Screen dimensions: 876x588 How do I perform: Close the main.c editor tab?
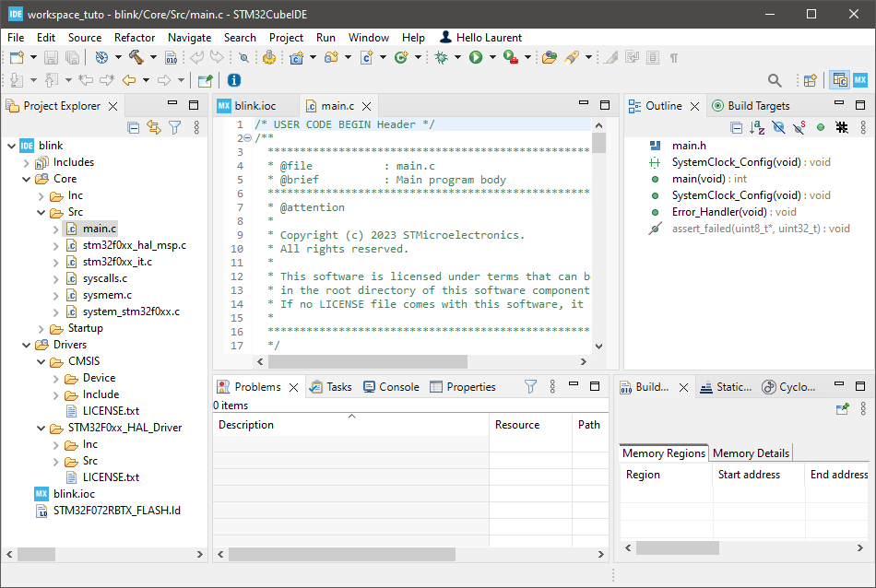click(366, 106)
